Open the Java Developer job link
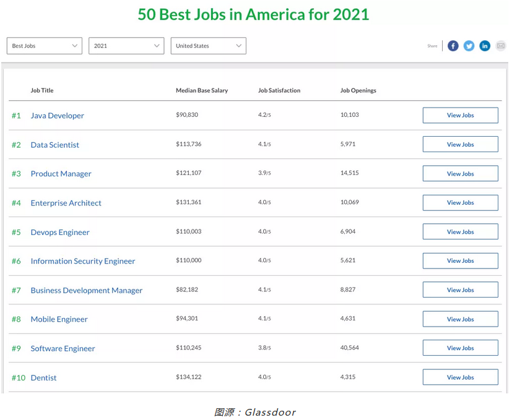This screenshot has height=420, width=512. (x=57, y=116)
